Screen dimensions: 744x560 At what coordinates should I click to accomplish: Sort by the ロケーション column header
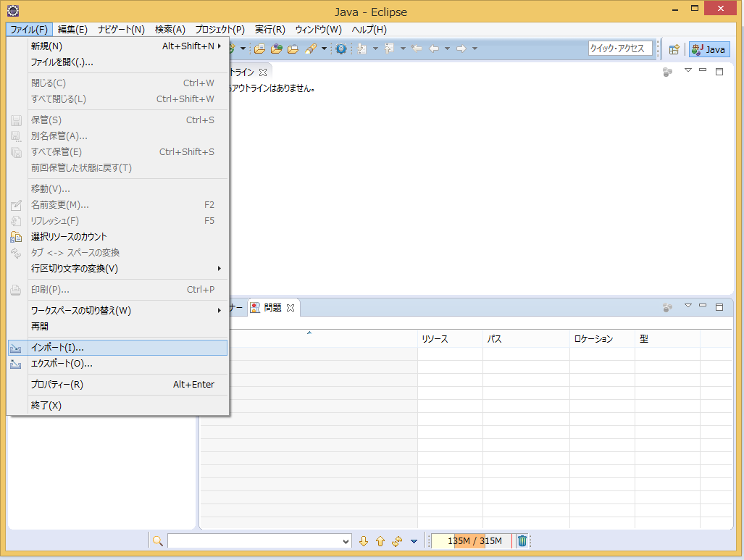point(602,339)
